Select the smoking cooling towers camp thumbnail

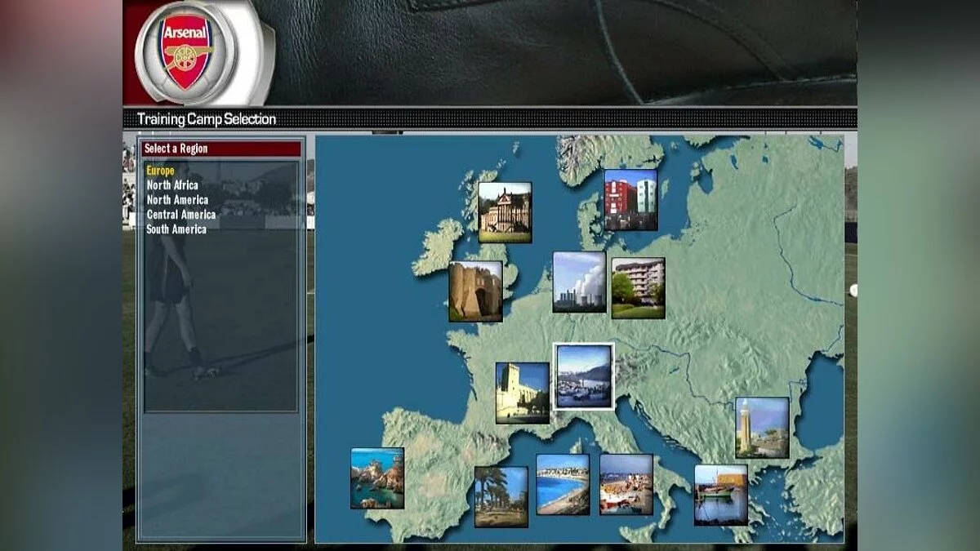579,282
